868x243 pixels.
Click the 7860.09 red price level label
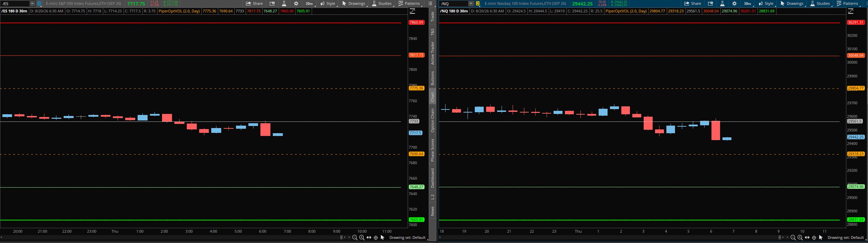(x=416, y=22)
